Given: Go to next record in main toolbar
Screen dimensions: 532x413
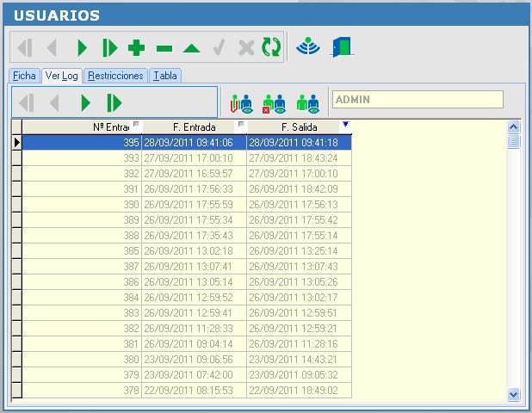Looking at the screenshot, I should tap(82, 47).
